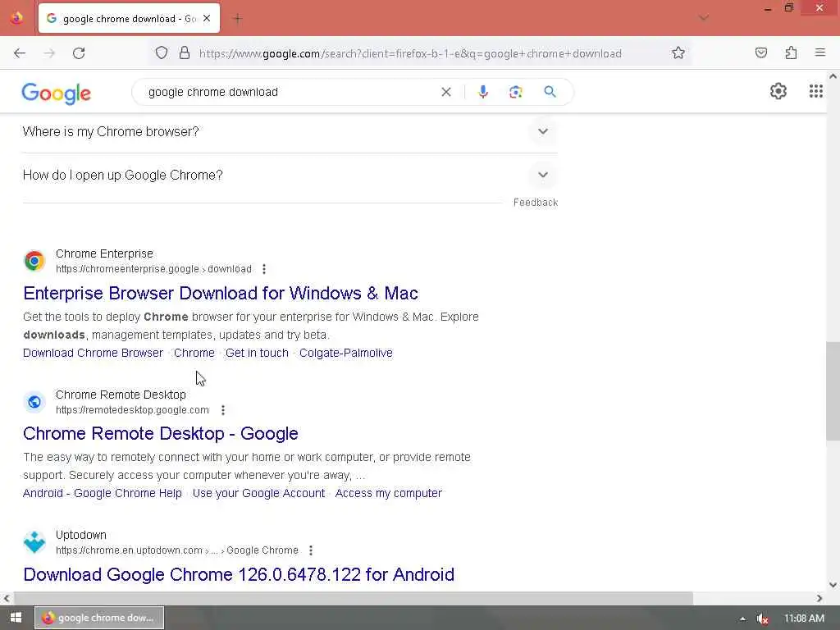
Task: Open the Chrome sublink under Enterprise result
Action: click(194, 353)
